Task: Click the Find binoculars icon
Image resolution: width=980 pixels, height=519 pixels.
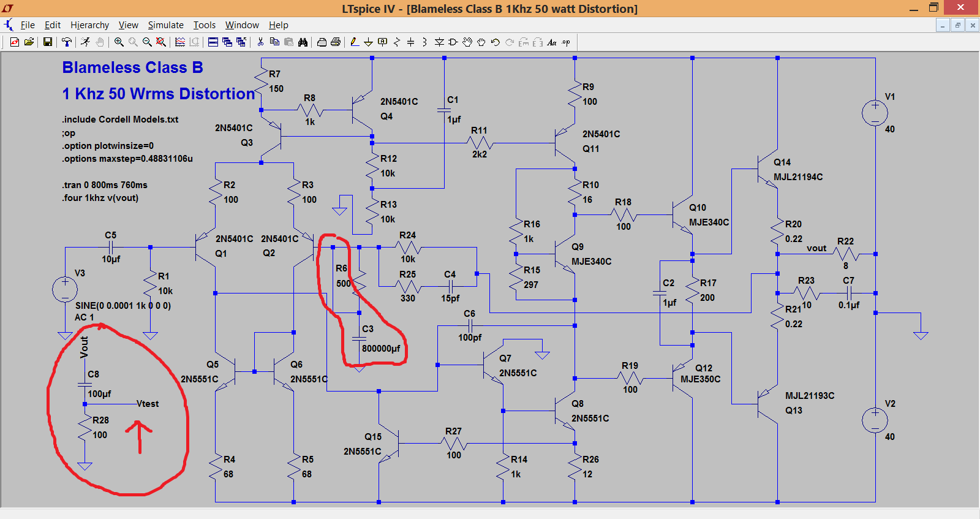Action: tap(303, 42)
